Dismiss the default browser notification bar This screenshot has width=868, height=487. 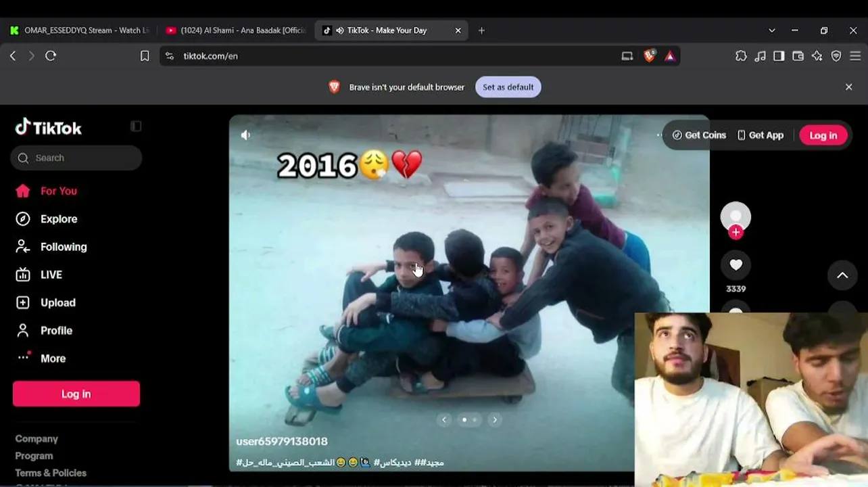click(849, 87)
